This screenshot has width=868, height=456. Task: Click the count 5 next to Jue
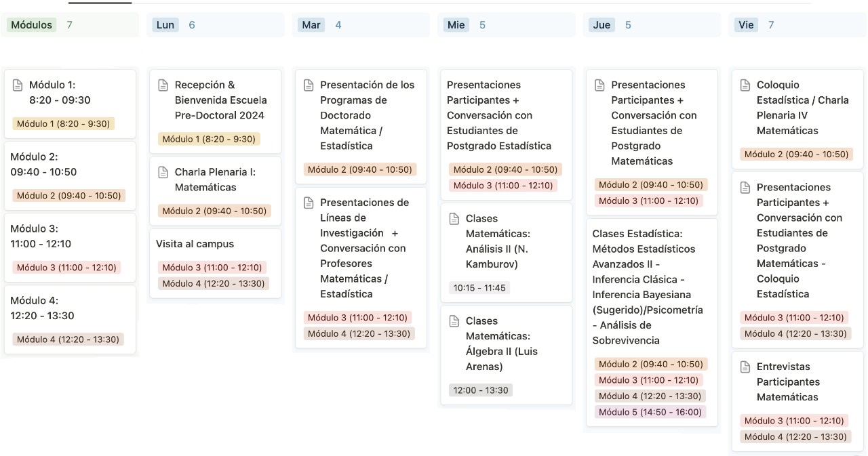click(628, 25)
